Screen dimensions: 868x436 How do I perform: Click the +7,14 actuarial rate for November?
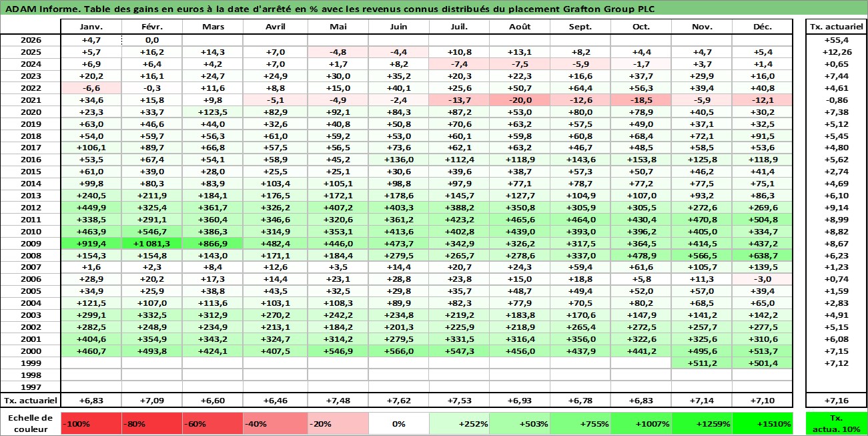(x=702, y=401)
